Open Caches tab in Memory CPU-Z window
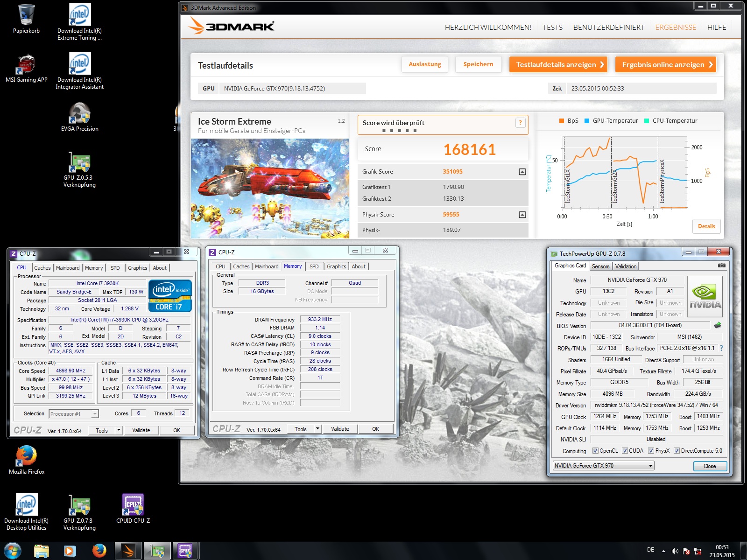The height and width of the screenshot is (560, 747). [x=241, y=266]
